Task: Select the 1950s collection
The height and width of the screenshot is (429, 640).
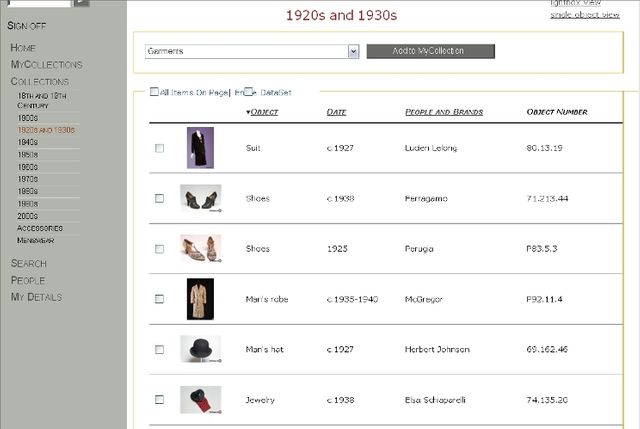Action: click(28, 155)
